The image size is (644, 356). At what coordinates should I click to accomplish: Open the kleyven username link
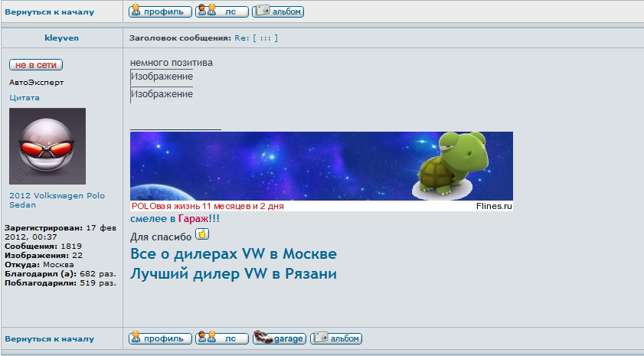coord(61,37)
